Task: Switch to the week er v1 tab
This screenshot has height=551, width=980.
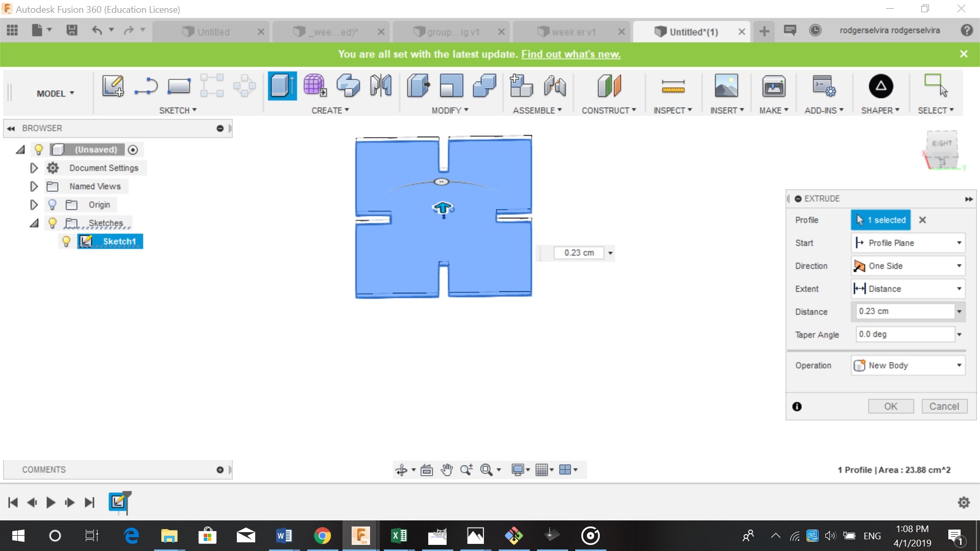Action: pos(573,32)
